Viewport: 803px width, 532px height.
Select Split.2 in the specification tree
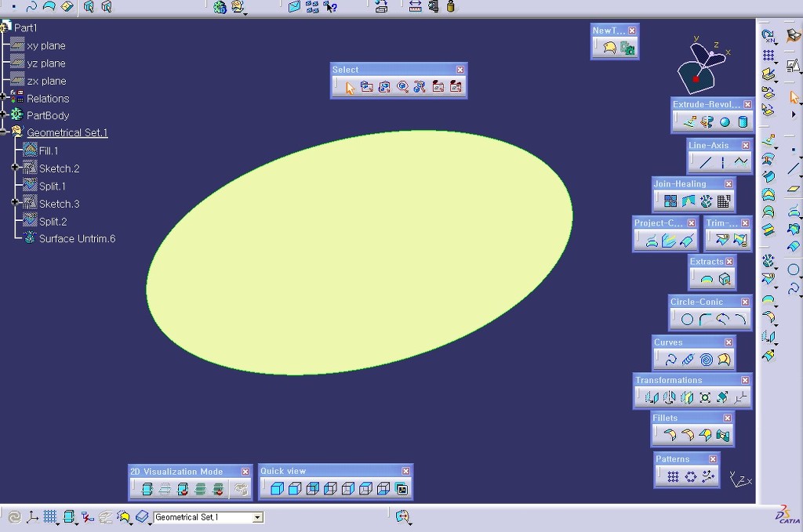point(53,222)
